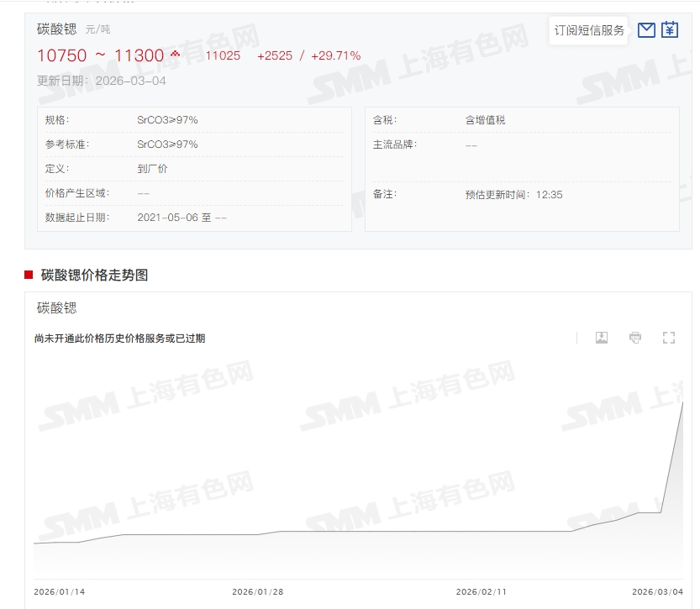The height and width of the screenshot is (609, 700).
Task: Click the 参考标准 value SrCO3≥97%
Action: coord(167,144)
